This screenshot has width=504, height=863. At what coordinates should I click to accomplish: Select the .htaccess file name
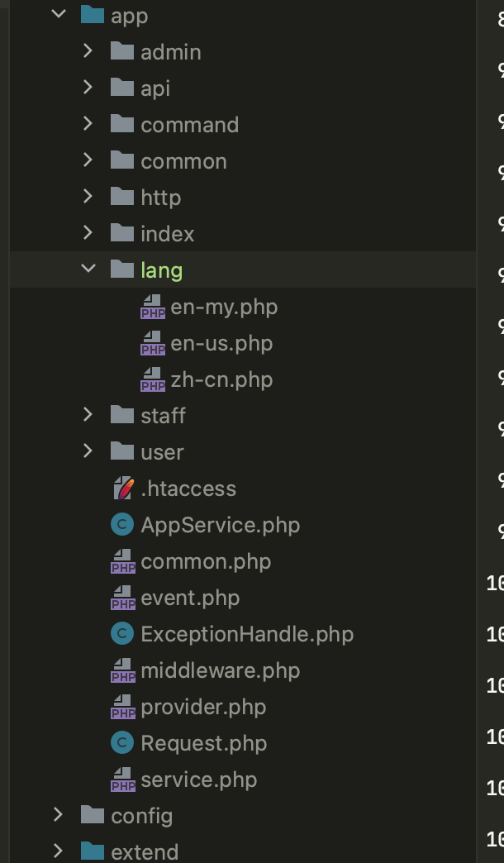(188, 489)
